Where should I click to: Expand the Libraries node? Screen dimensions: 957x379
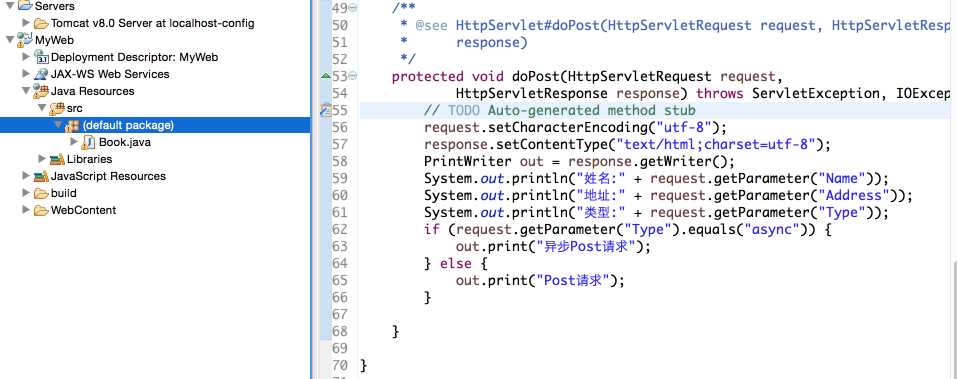42,159
